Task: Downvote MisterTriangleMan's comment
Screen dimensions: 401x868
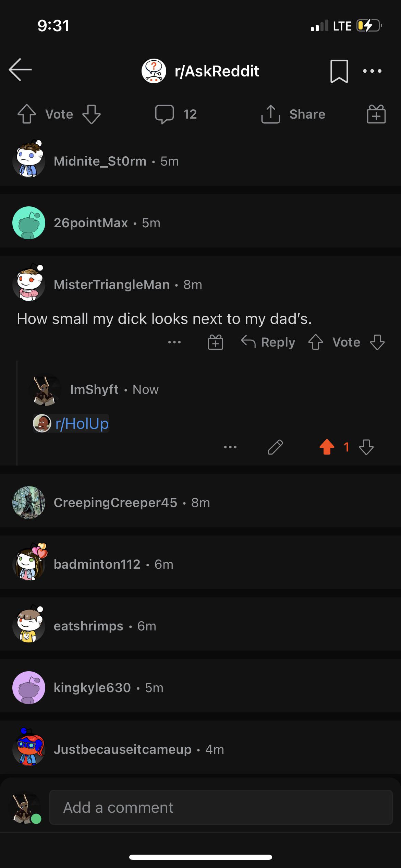Action: pos(377,342)
